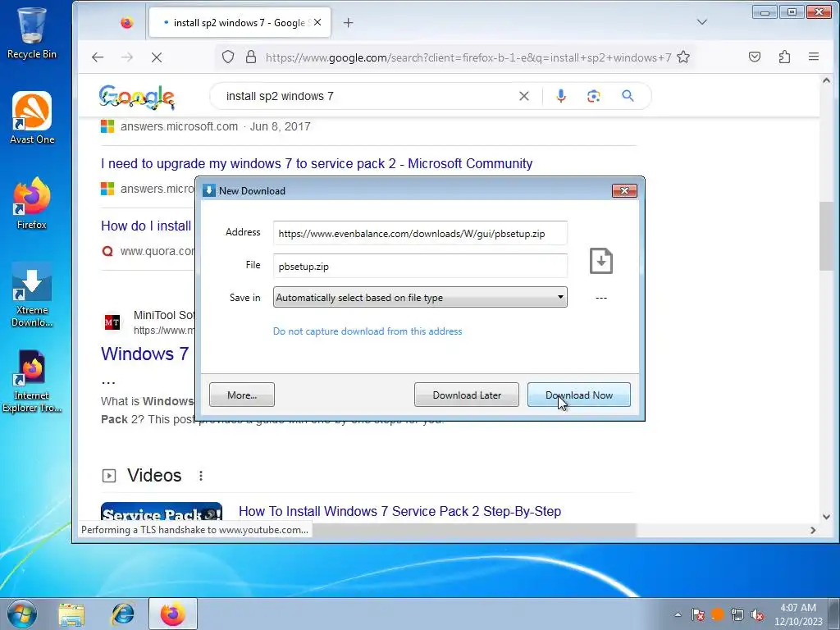
Task: Open 'How To Install Windows 7 Service Pack 2' video link
Action: [399, 511]
